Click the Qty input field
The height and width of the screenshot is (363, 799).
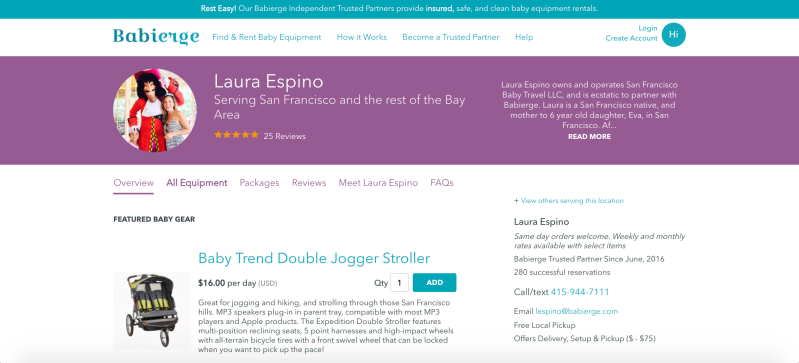(400, 282)
